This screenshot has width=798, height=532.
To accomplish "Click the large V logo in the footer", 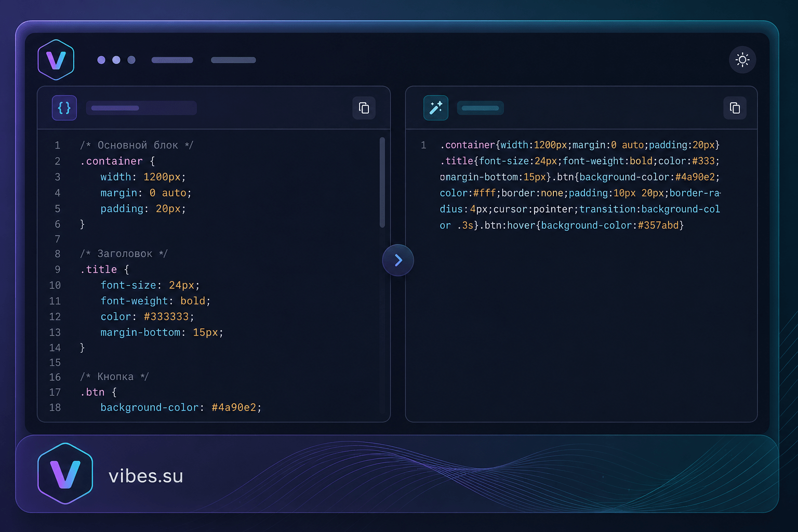I will click(x=65, y=474).
